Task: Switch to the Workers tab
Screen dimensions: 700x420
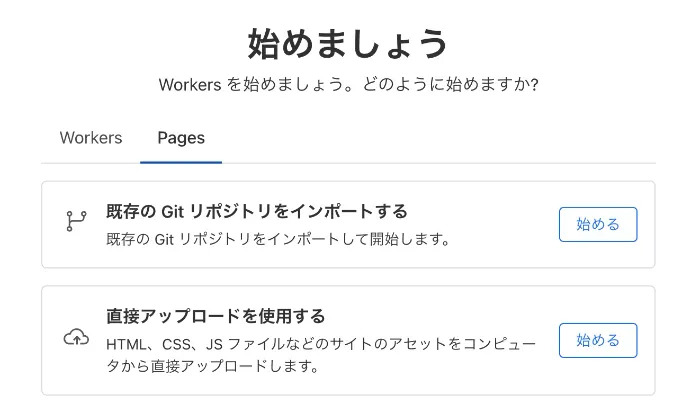Action: click(x=91, y=138)
